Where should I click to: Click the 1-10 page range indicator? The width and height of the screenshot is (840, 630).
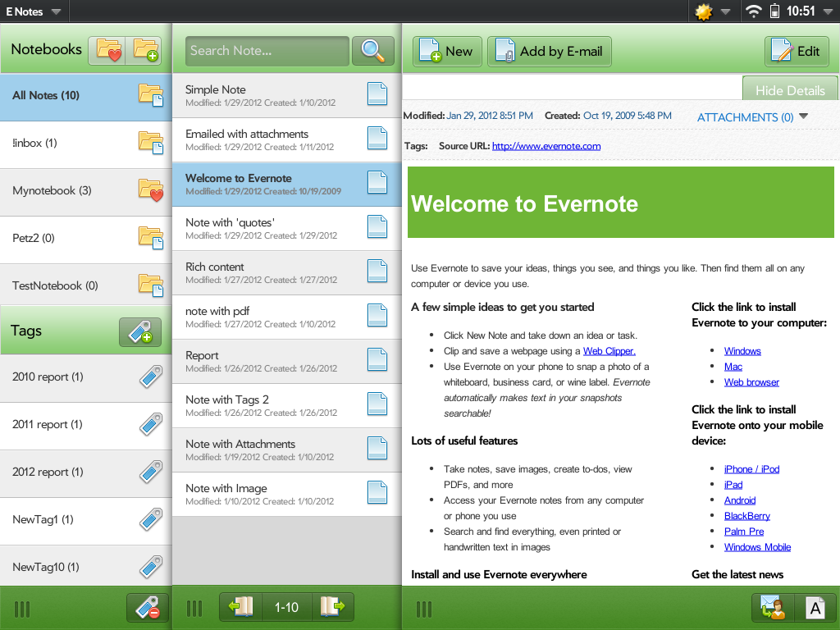coord(286,607)
